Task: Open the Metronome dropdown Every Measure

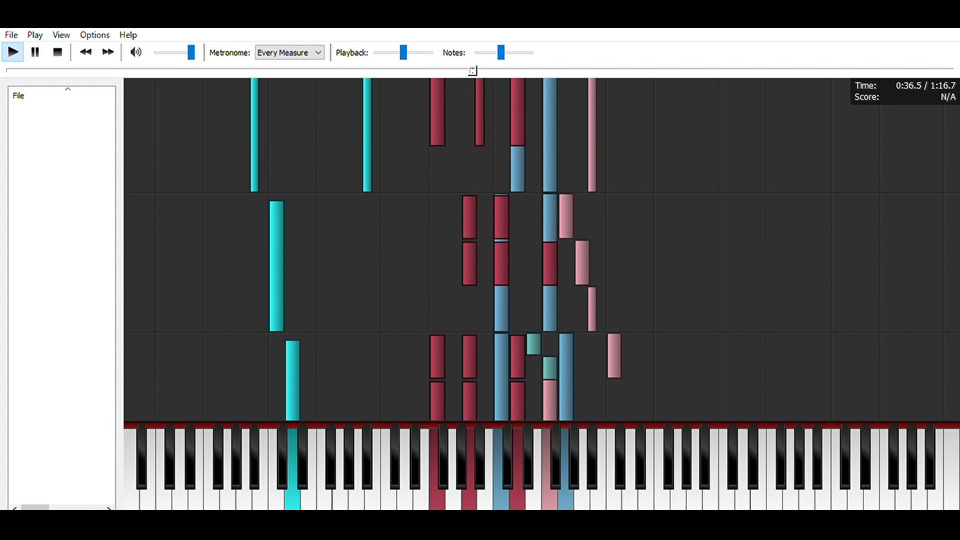Action: point(290,53)
